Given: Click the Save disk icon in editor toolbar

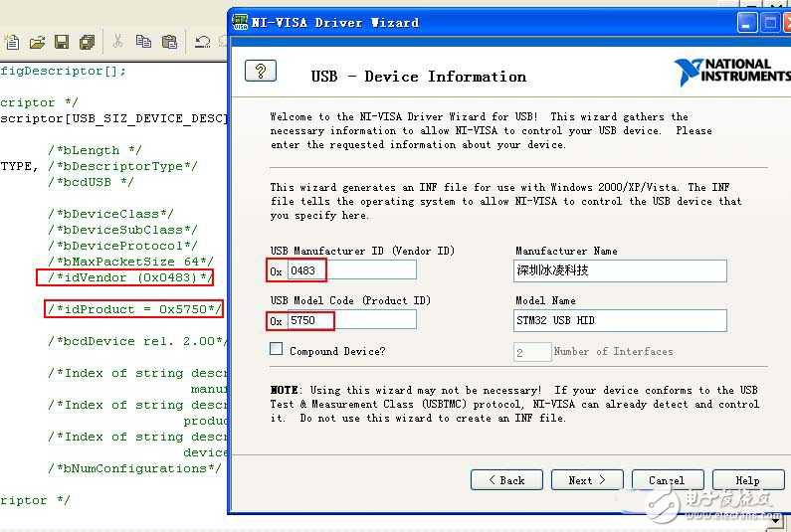Looking at the screenshot, I should [x=62, y=42].
